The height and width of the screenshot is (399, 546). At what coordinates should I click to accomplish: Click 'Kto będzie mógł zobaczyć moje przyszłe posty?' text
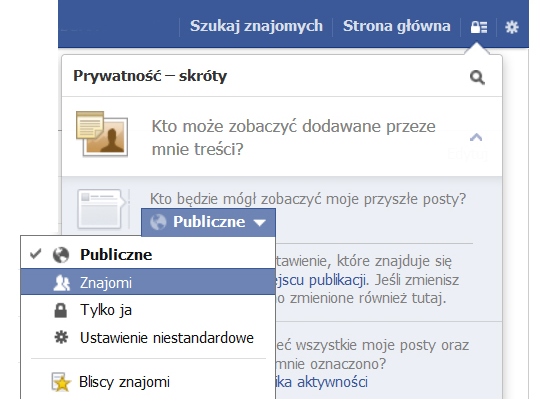(308, 199)
